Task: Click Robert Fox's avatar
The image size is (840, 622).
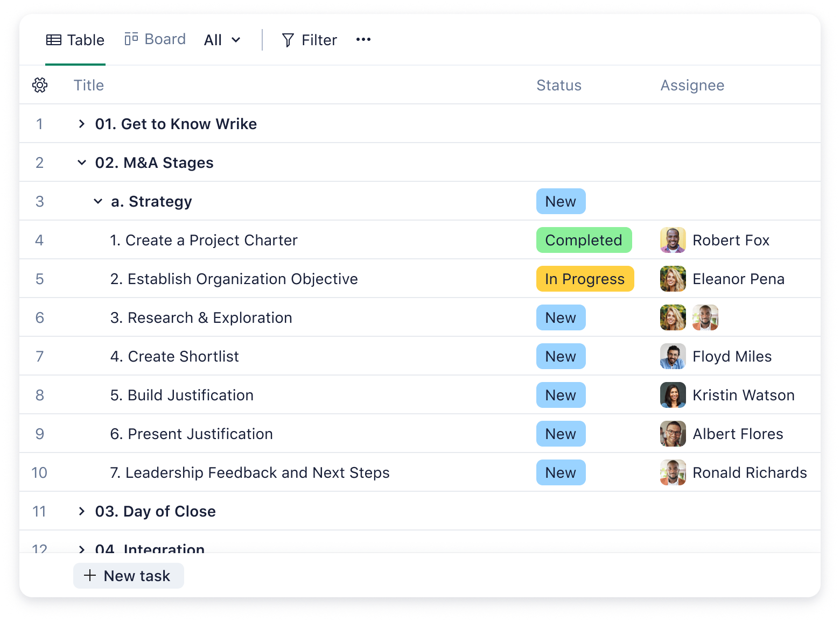Action: pyautogui.click(x=673, y=240)
